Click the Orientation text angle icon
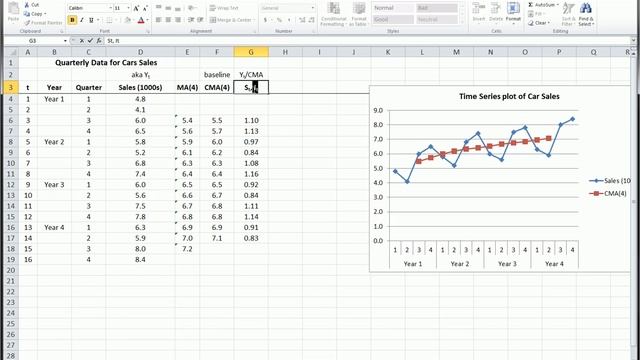Viewport: 640px width, 360px height. point(192,8)
